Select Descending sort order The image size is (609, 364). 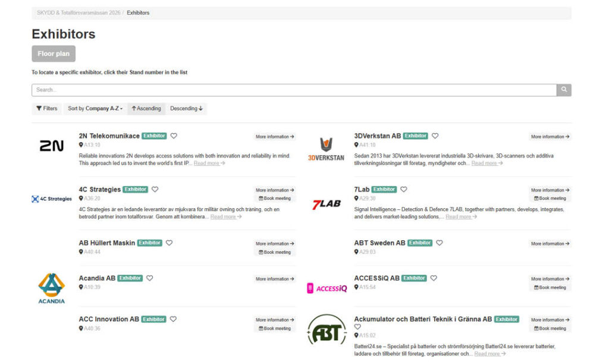point(186,109)
